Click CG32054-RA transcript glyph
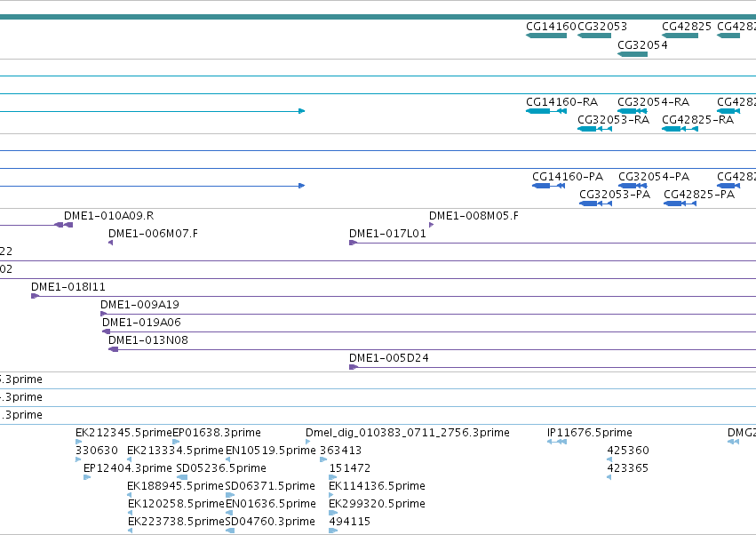 (633, 111)
